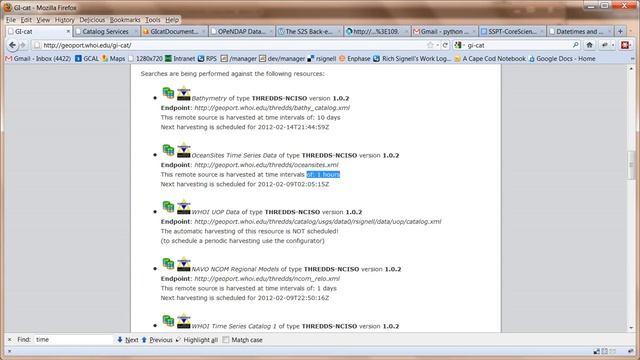Open the Firefox home page icon
This screenshot has width=640, height=360.
coord(589,45)
